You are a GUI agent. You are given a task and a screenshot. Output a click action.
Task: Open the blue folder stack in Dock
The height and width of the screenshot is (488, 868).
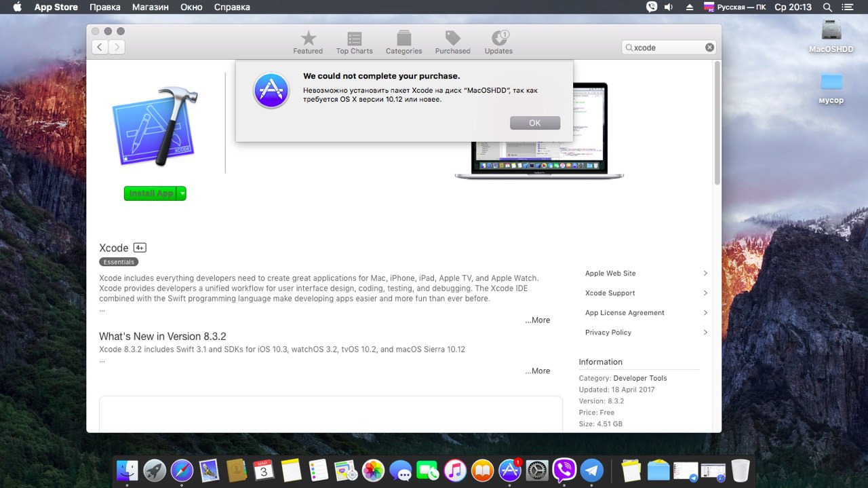tap(658, 470)
